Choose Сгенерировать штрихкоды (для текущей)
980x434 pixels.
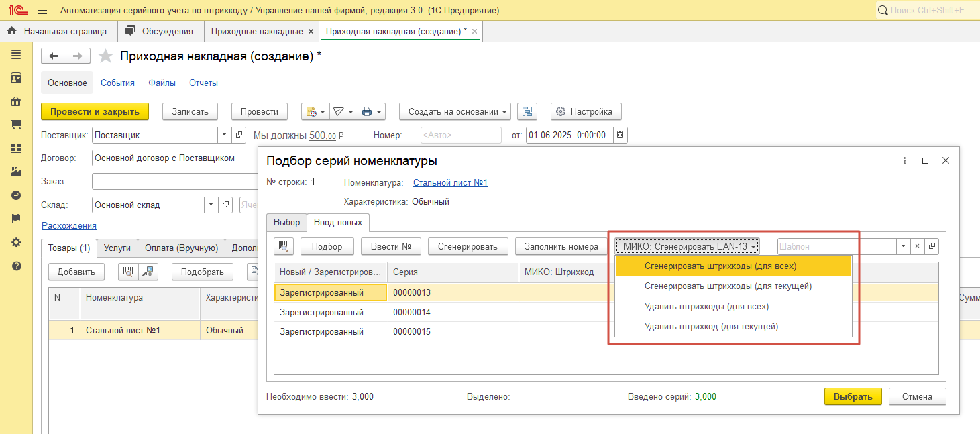(x=733, y=286)
